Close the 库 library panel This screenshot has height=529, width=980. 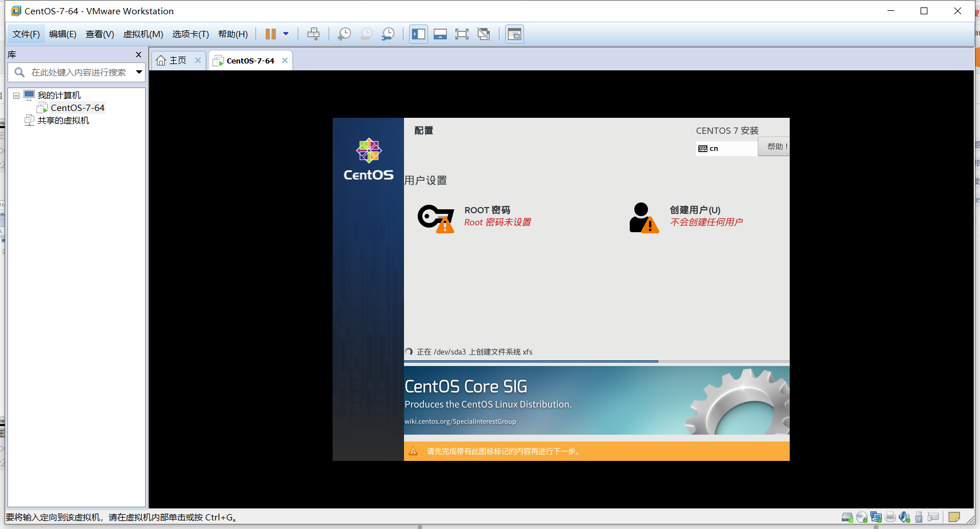coord(138,55)
